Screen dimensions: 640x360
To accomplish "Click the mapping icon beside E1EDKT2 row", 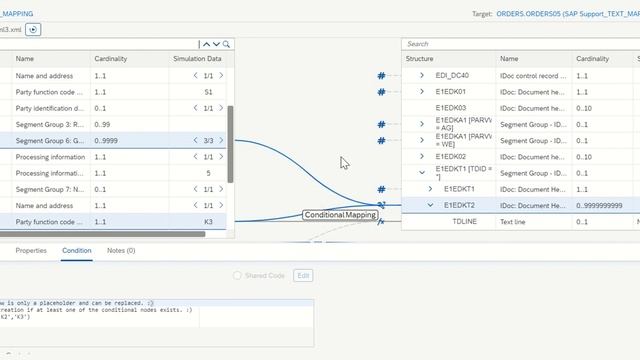I will click(x=381, y=205).
